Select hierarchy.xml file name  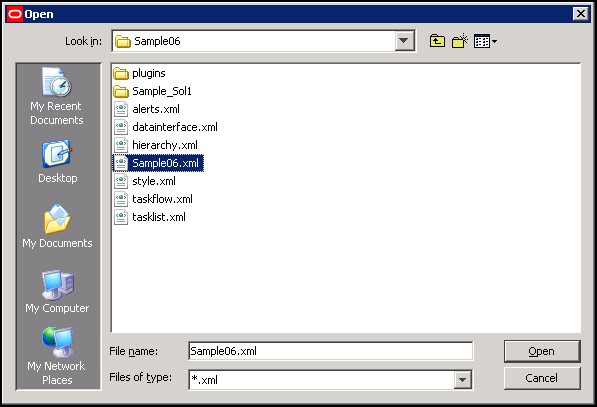coord(165,145)
